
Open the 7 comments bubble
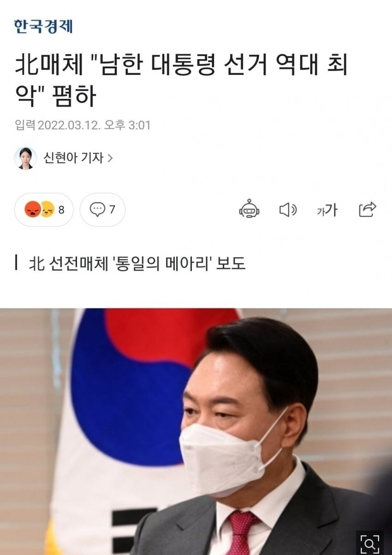click(x=102, y=210)
